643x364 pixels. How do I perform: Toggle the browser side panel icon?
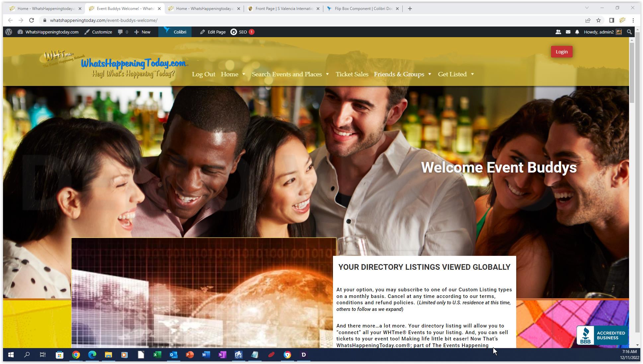coord(612,20)
